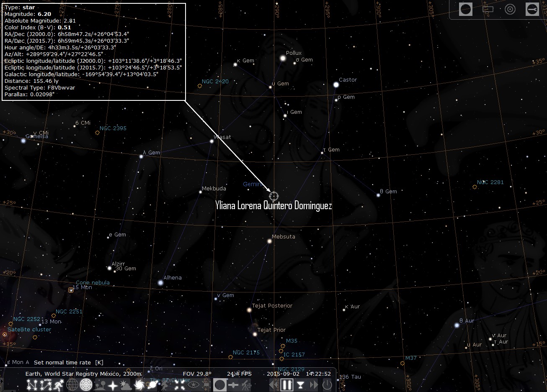Screen dimensions: 547x392
Task: Set time to current time
Action: click(x=300, y=385)
